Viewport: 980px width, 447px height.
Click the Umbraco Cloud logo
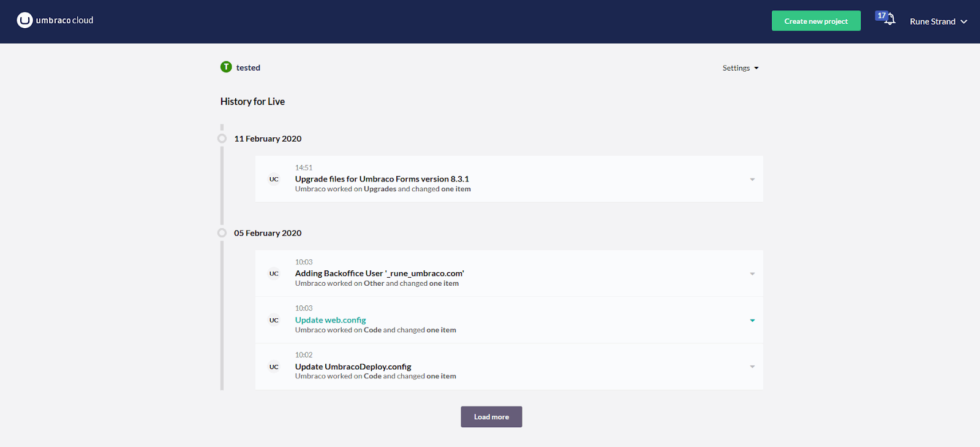coord(55,20)
